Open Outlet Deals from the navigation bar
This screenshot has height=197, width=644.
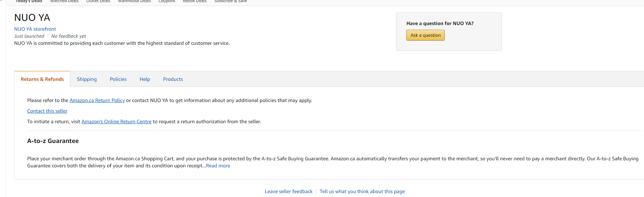pos(98,1)
